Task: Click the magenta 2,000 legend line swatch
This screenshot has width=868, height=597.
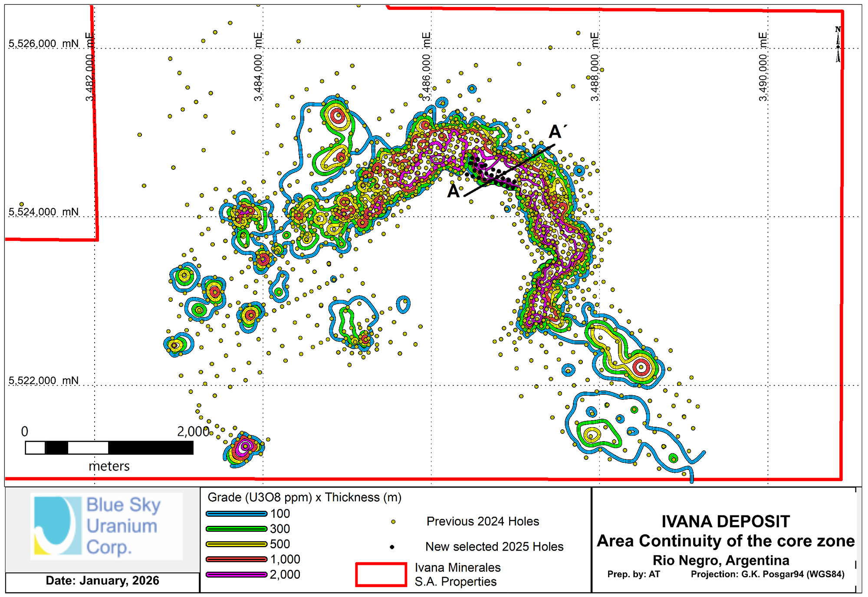Action: 236,574
